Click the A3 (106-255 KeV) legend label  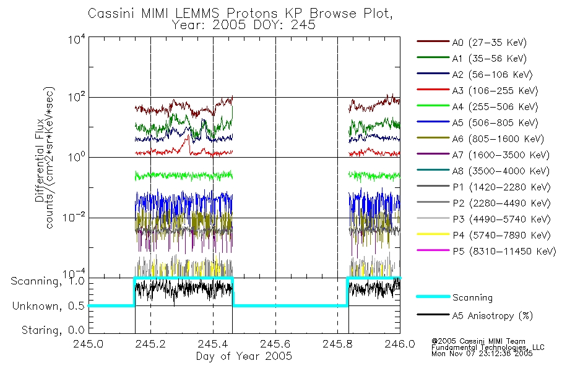pos(495,91)
